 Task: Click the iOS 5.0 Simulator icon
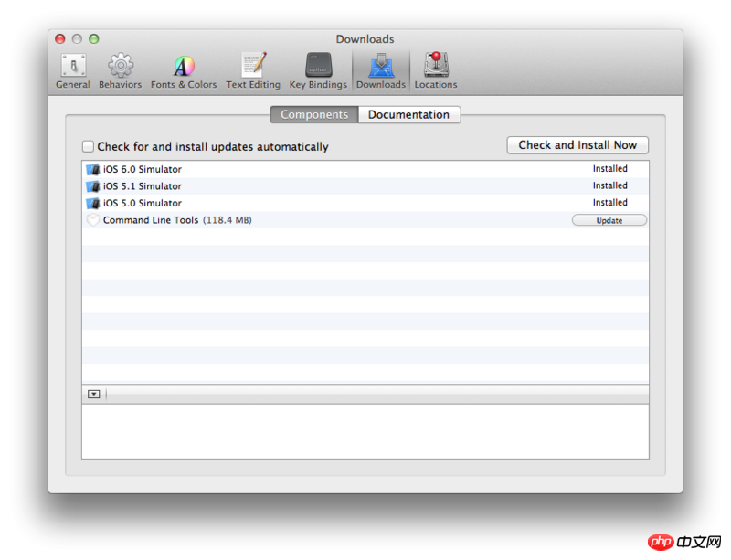pyautogui.click(x=93, y=203)
